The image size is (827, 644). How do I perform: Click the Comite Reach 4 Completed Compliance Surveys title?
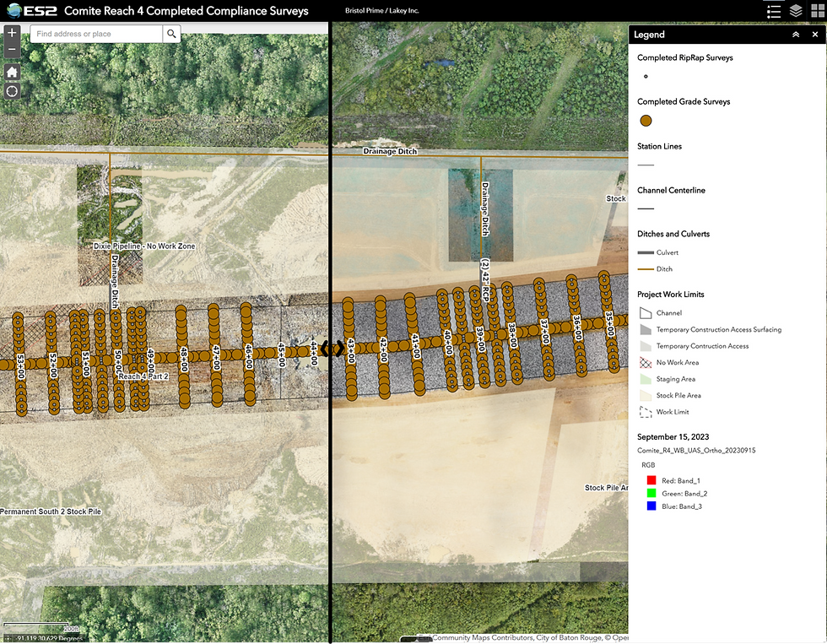click(186, 10)
